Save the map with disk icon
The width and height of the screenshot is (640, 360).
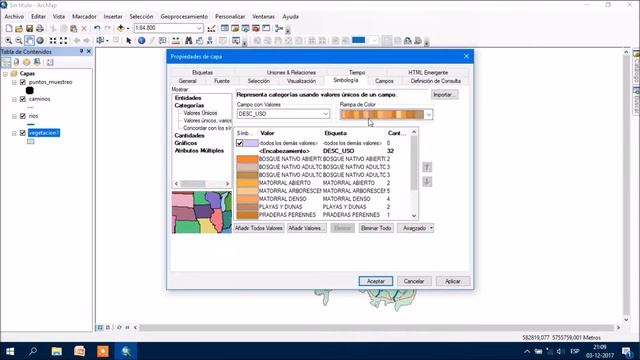(x=29, y=28)
